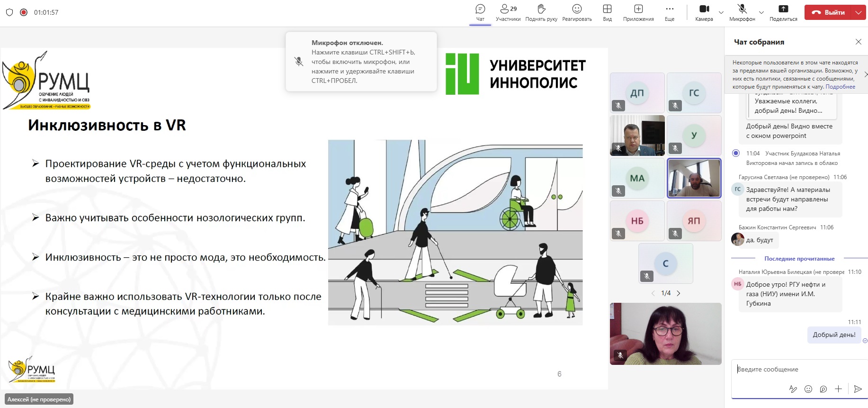Leave the meeting with Выйти button

(x=829, y=13)
